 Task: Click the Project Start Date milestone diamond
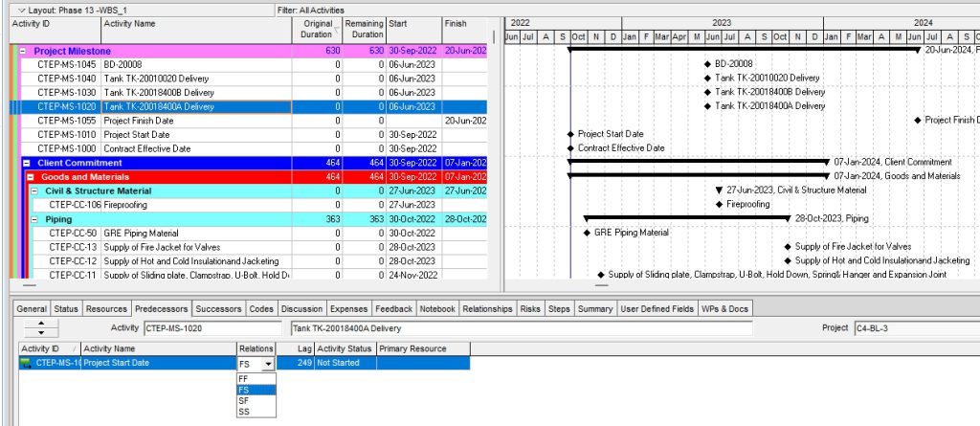pos(570,134)
